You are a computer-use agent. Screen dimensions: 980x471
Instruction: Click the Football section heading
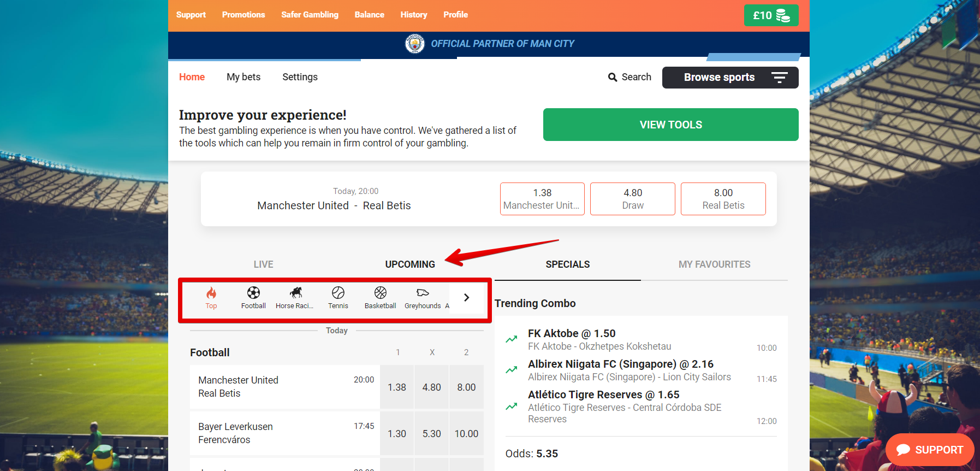point(210,352)
